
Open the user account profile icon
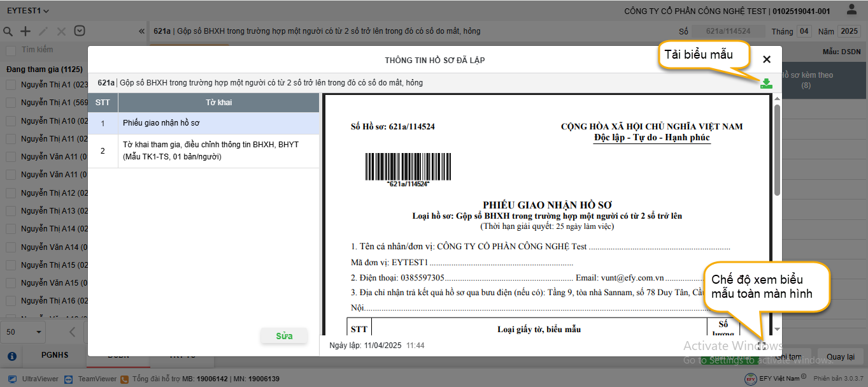pos(851,10)
